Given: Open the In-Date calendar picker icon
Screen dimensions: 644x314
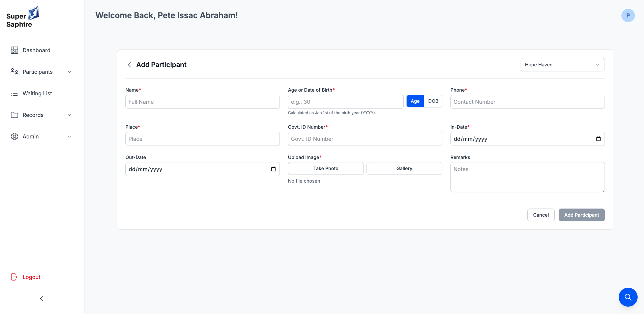Looking at the screenshot, I should pyautogui.click(x=598, y=139).
